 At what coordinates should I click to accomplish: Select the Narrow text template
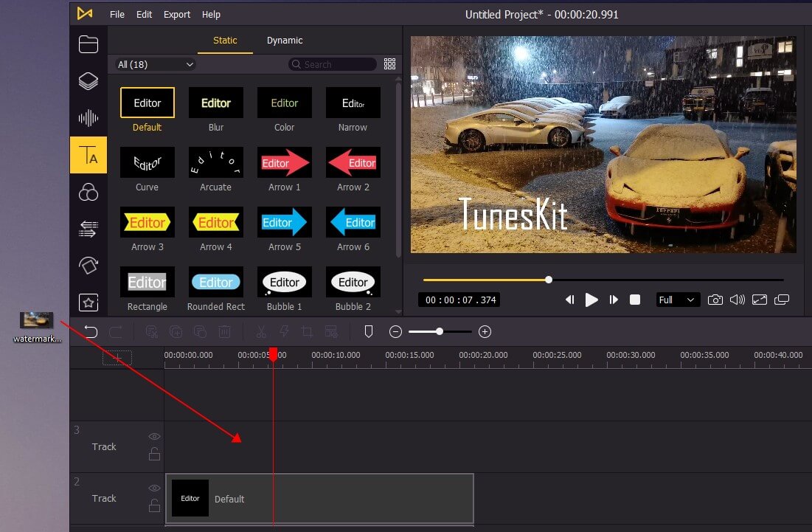pos(353,110)
